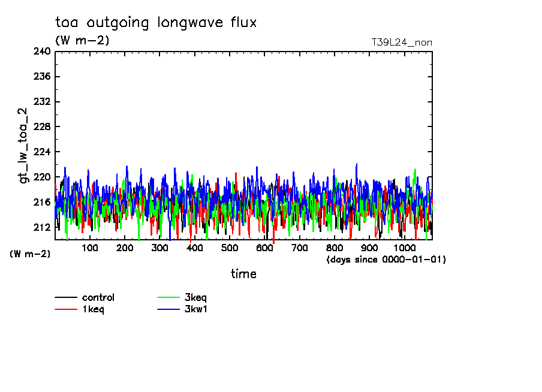Screen dimensions: 542x392
Task: Select the '3keq' legend label
Action: (x=195, y=297)
